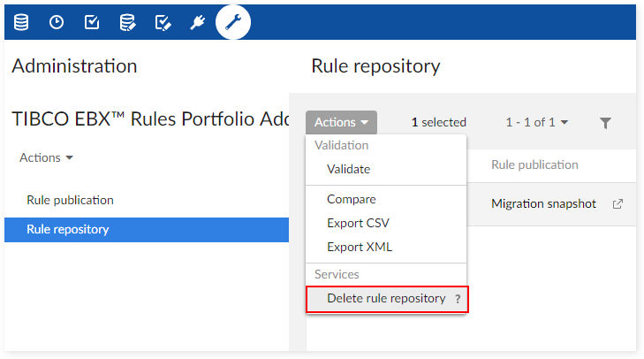Open the History clock icon
Screen dimensions: 644x359
57,22
